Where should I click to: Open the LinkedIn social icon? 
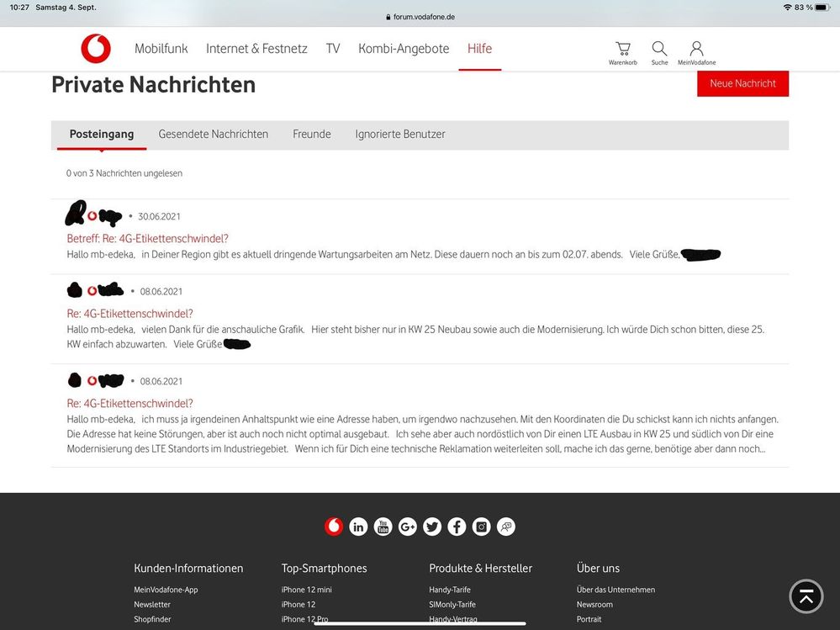[358, 527]
